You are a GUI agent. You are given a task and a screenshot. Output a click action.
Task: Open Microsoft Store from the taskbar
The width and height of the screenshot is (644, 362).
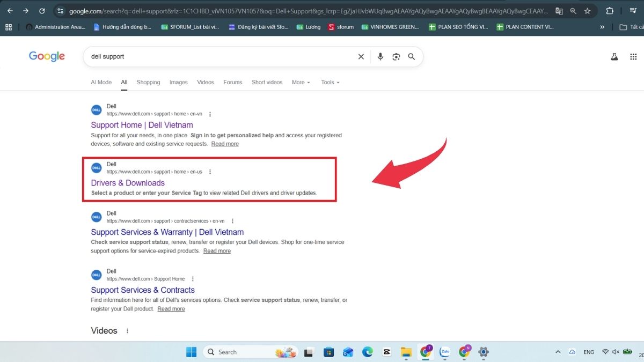coord(328,352)
